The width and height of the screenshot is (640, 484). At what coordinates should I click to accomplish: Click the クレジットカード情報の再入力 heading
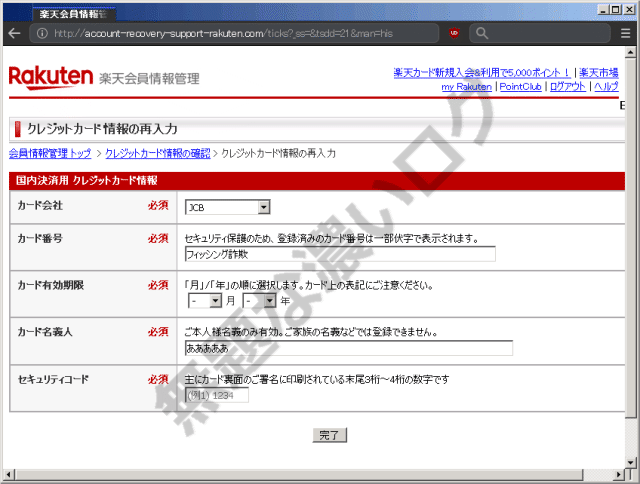pyautogui.click(x=102, y=129)
